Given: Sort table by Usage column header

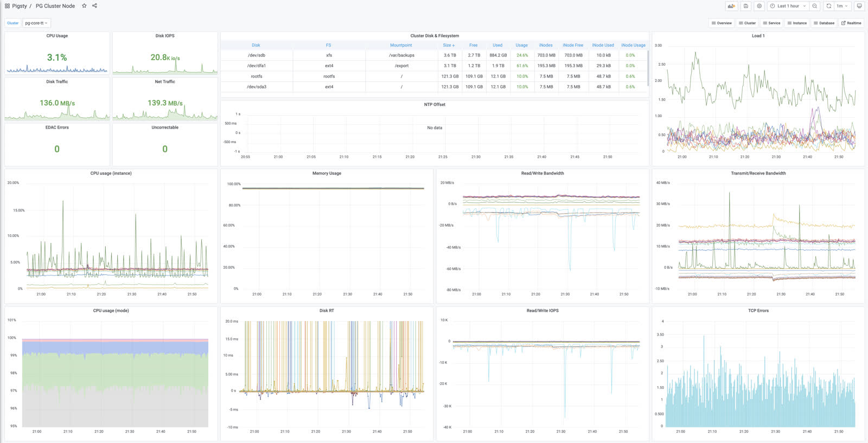Looking at the screenshot, I should pos(521,45).
